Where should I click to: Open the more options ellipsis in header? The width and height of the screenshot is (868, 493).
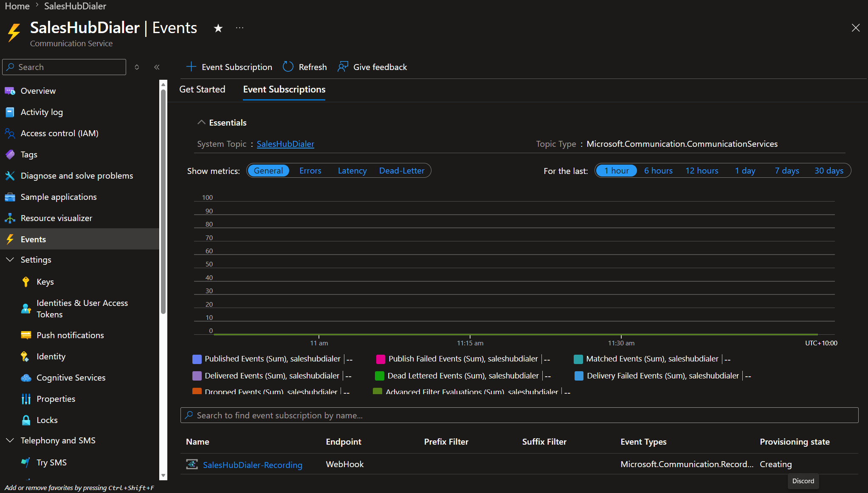click(240, 28)
